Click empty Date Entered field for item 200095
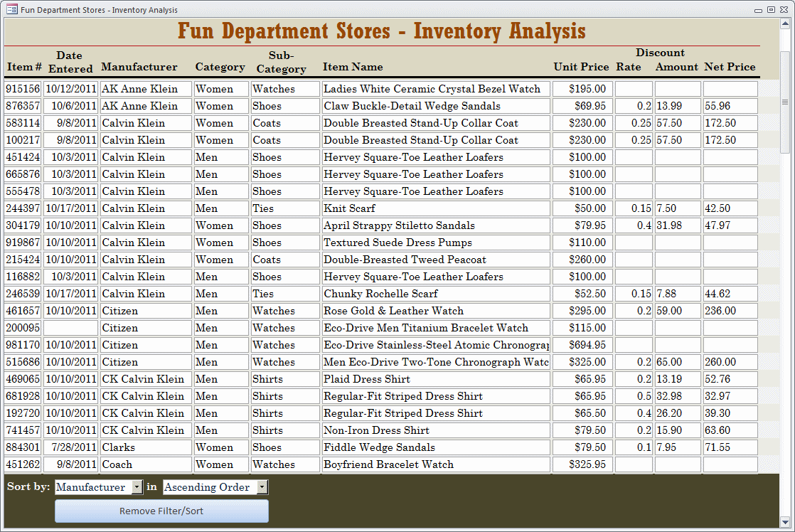Viewport: 795px width, 532px height. click(x=70, y=328)
